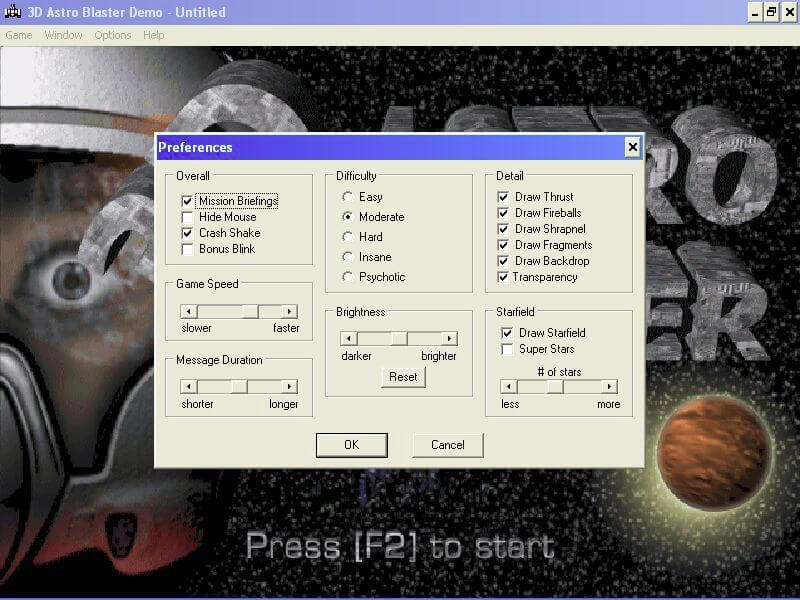Click the app icon in the title bar
The image size is (800, 600).
click(11, 12)
